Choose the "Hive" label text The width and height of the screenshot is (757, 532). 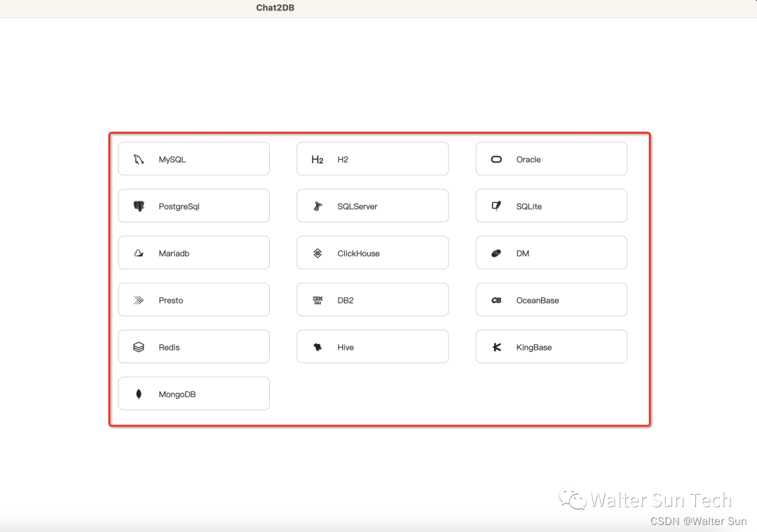(x=346, y=347)
